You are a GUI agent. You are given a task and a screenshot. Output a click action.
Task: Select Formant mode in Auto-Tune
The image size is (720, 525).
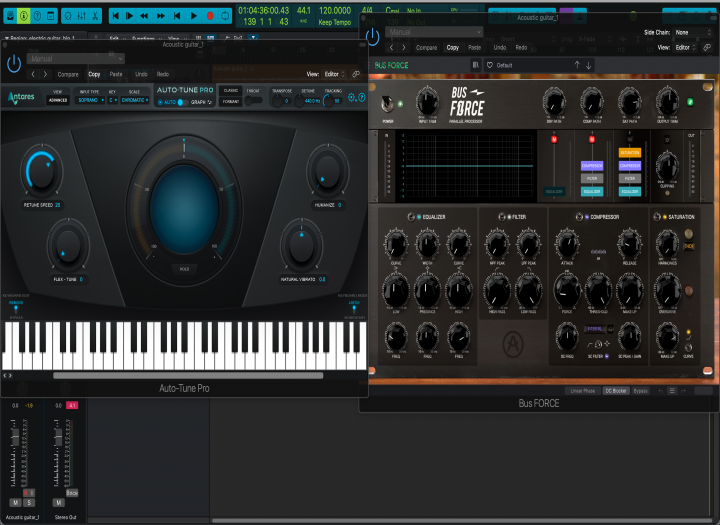[231, 102]
